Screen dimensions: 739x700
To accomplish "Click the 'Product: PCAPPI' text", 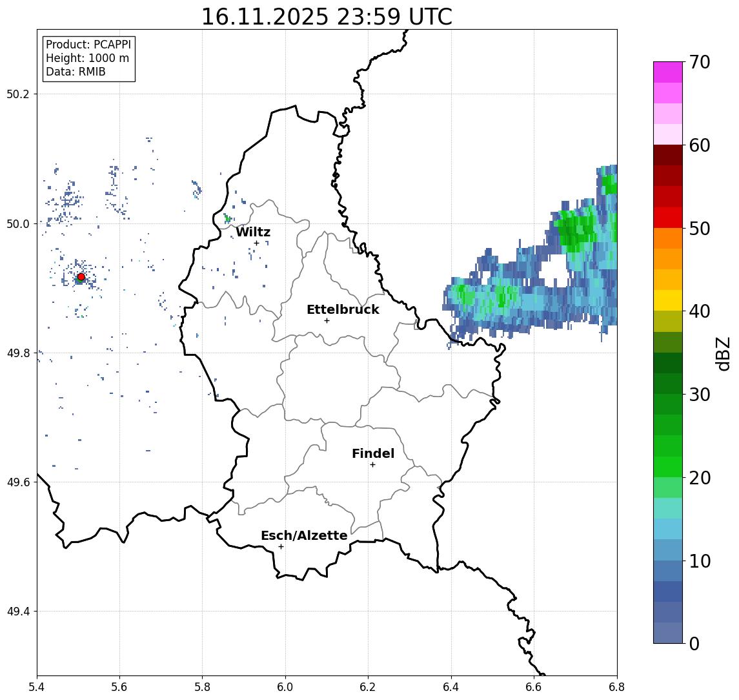I will pos(88,45).
